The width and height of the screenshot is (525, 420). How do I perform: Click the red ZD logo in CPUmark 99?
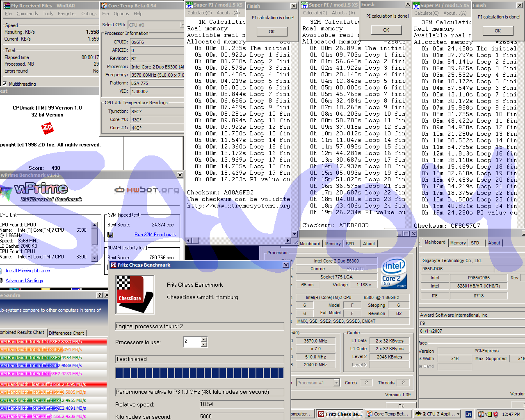point(48,128)
